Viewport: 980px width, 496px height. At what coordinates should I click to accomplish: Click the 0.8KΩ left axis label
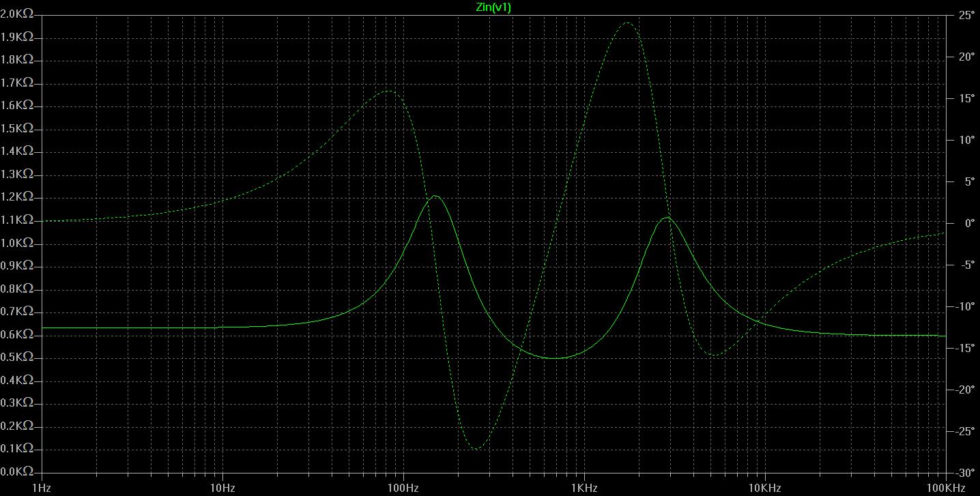17,289
